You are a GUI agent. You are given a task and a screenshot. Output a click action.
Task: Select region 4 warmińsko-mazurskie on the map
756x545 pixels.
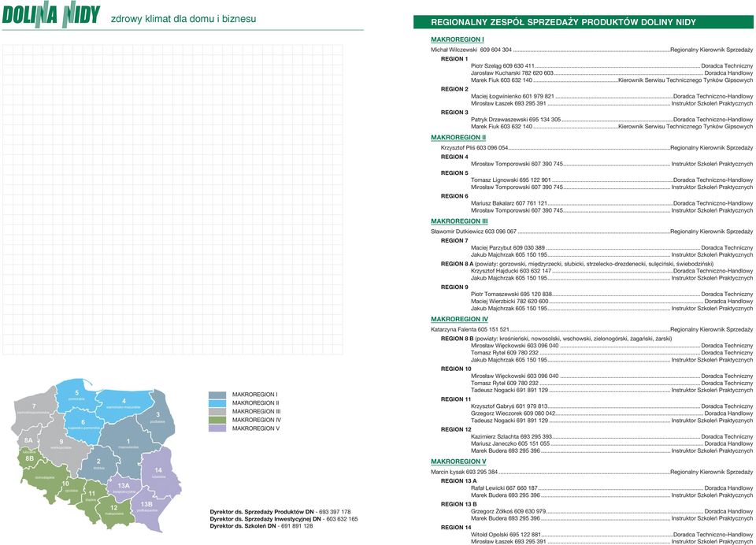[124, 403]
